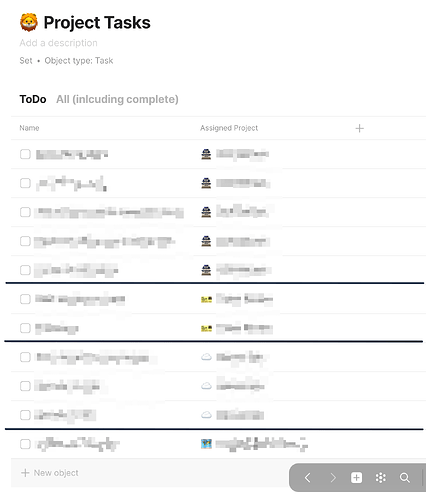Viewport: 426px width, 500px height.
Task: Create new object via plus square icon
Action: (x=356, y=478)
